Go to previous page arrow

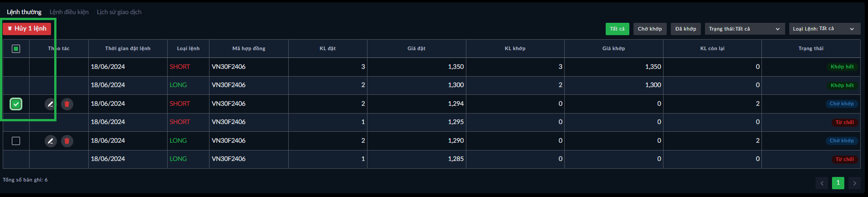[822, 183]
